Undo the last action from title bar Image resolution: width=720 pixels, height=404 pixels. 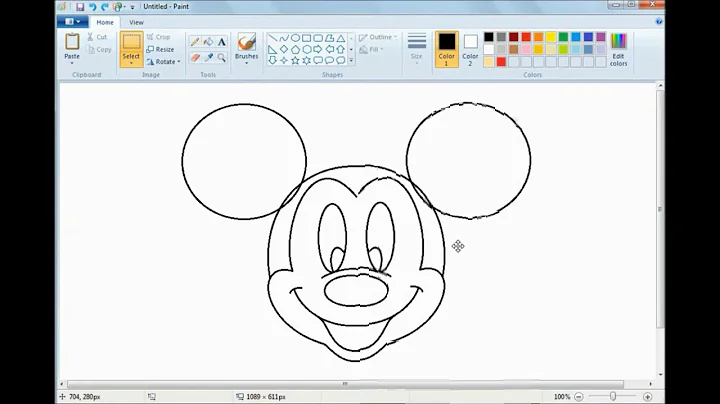click(92, 7)
